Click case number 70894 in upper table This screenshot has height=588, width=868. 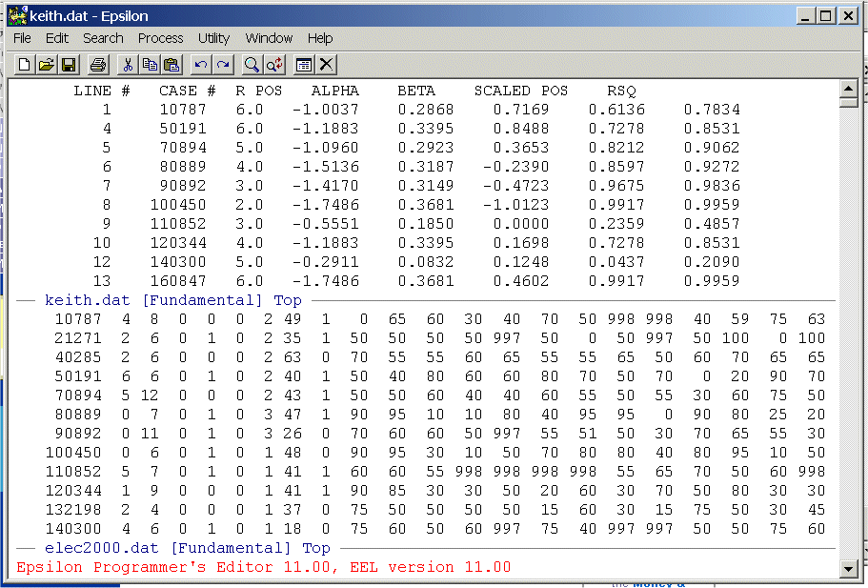[183, 148]
